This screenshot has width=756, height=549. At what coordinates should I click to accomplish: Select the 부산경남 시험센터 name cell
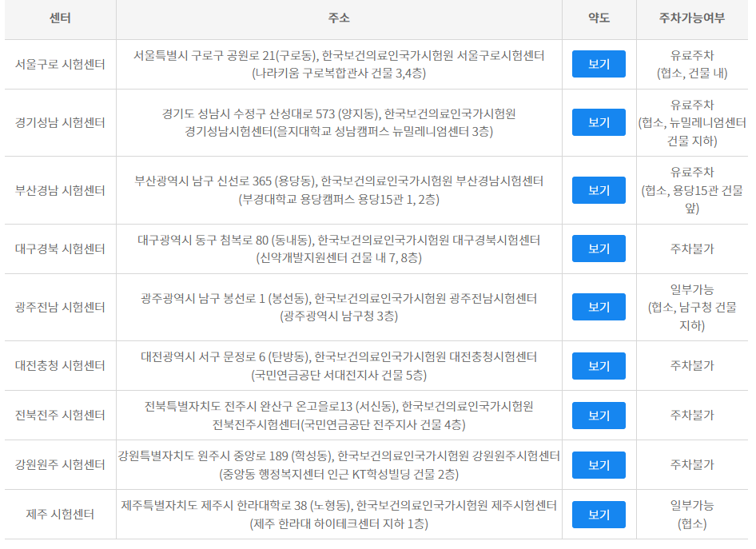[x=60, y=190]
